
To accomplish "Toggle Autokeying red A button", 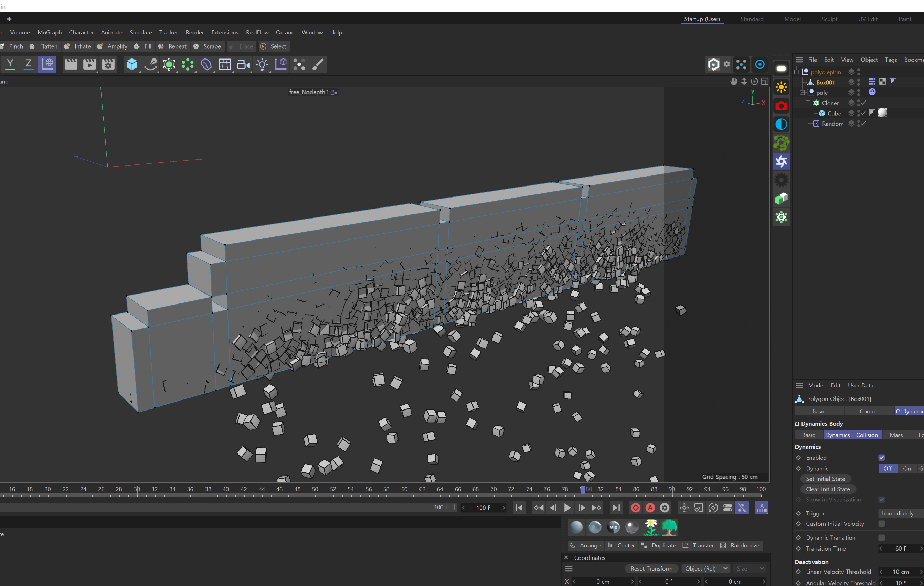I will pos(650,508).
